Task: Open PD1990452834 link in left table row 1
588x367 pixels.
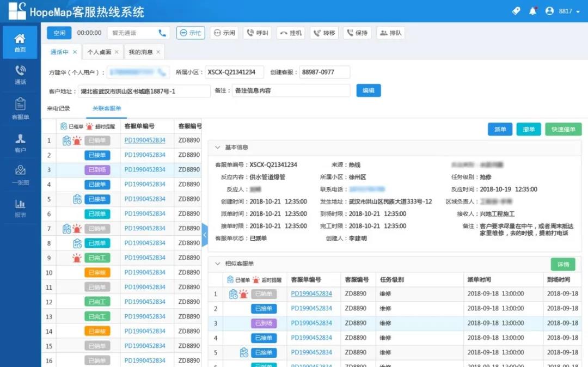Action: [x=145, y=140]
